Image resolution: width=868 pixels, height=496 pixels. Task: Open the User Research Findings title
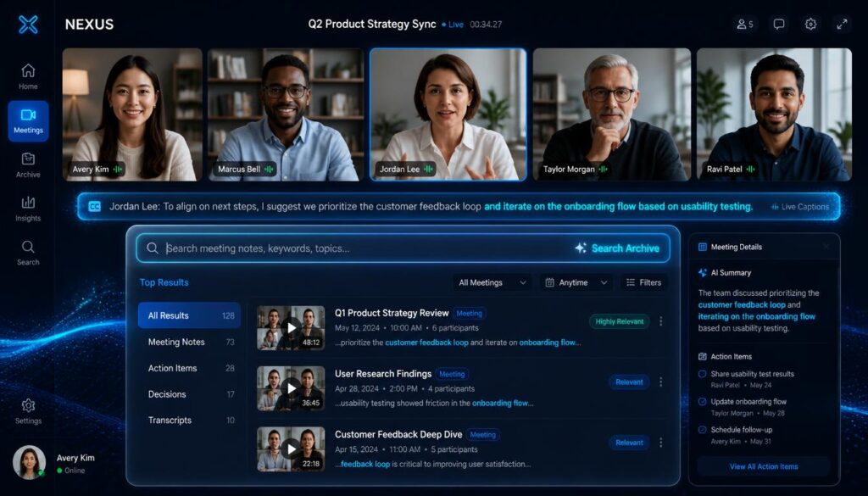click(x=383, y=374)
